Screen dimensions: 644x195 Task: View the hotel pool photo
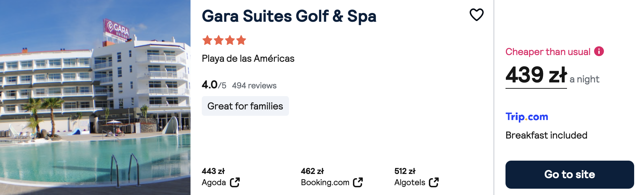point(95,97)
